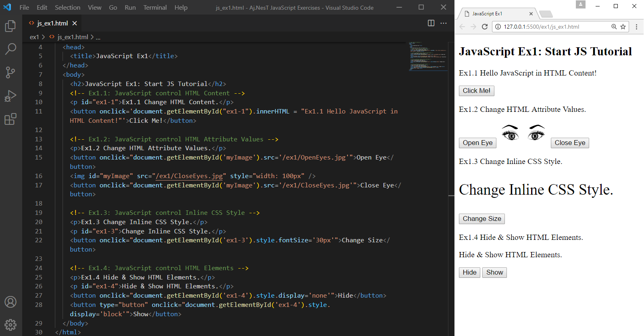Open the Explorer view in activity bar

pyautogui.click(x=10, y=26)
